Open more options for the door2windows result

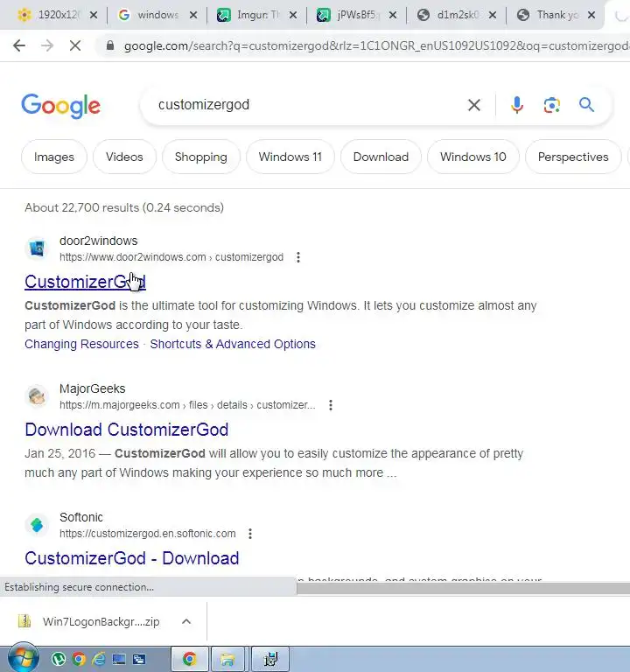point(298,257)
